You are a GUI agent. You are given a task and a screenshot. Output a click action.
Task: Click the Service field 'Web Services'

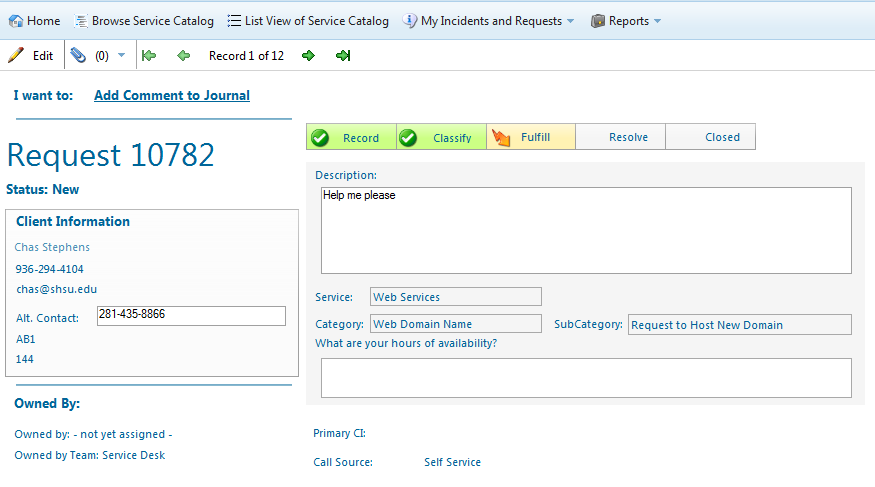(x=456, y=297)
